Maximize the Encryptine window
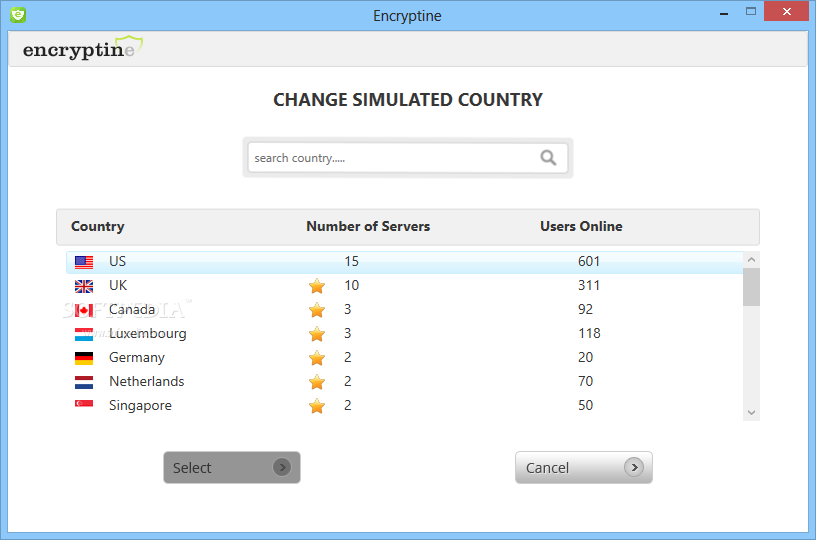The image size is (816, 540). (x=750, y=11)
